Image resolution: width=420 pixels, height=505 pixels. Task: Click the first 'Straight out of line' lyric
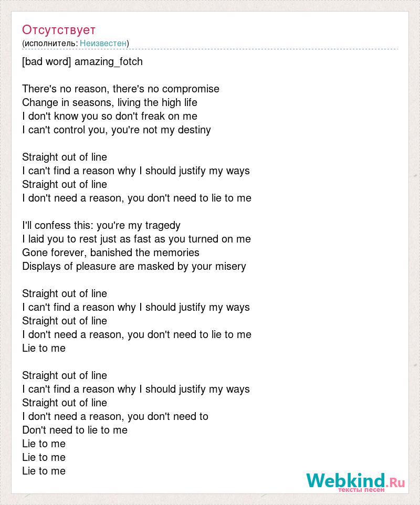[65, 157]
